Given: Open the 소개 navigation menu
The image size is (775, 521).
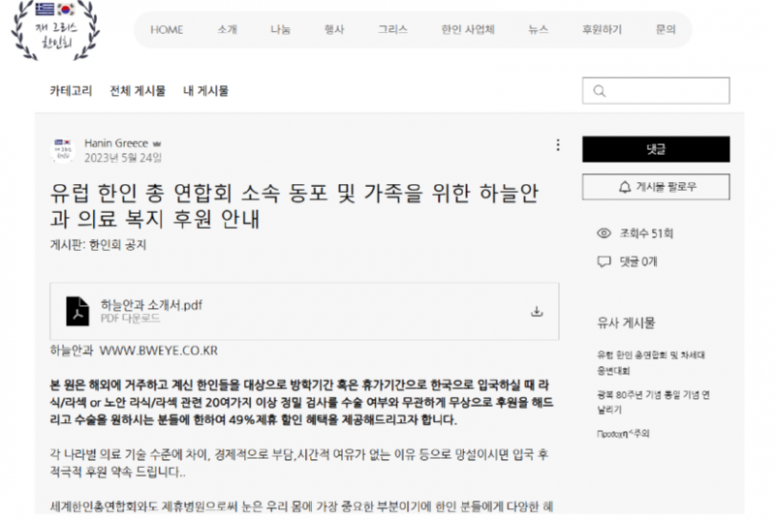Looking at the screenshot, I should [x=227, y=30].
